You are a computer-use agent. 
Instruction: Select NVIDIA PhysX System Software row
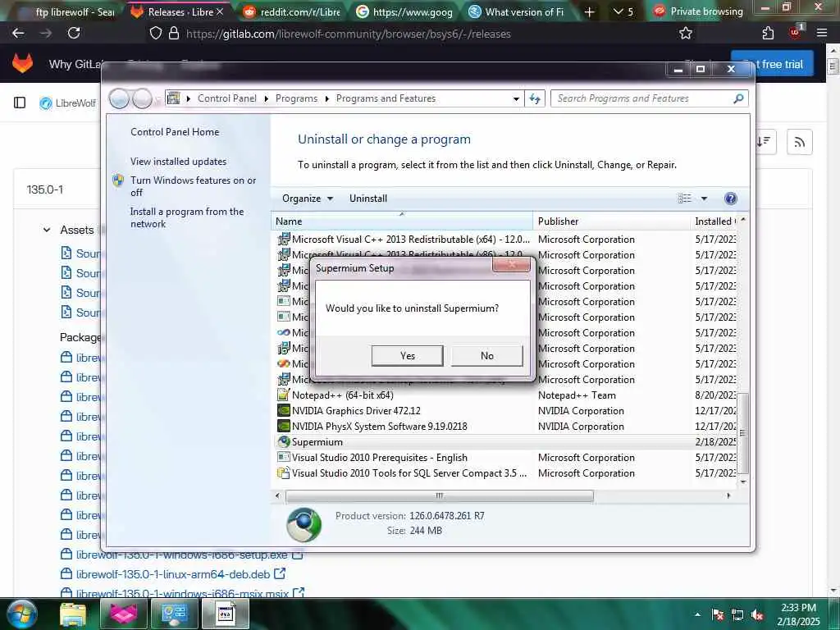tap(506, 427)
